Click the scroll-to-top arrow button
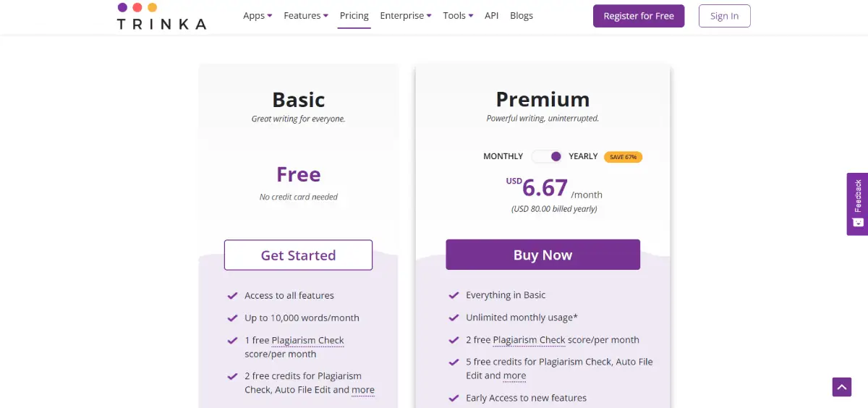 pos(841,387)
